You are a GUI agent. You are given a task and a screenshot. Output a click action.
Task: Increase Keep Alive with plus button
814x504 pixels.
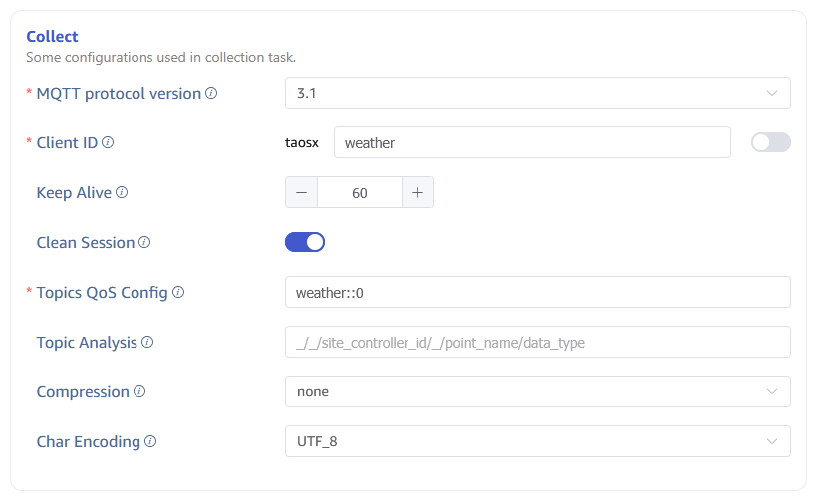[417, 192]
